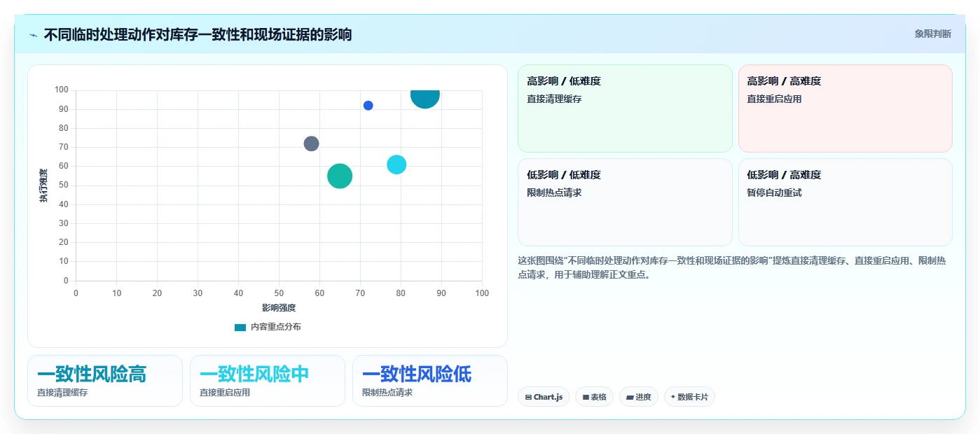Click the lightning icon beside the title
980x434 pixels.
[34, 34]
